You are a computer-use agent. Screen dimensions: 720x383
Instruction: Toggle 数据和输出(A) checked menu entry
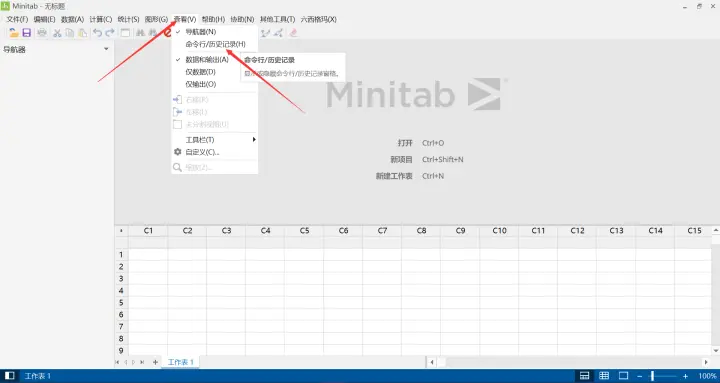click(x=214, y=59)
